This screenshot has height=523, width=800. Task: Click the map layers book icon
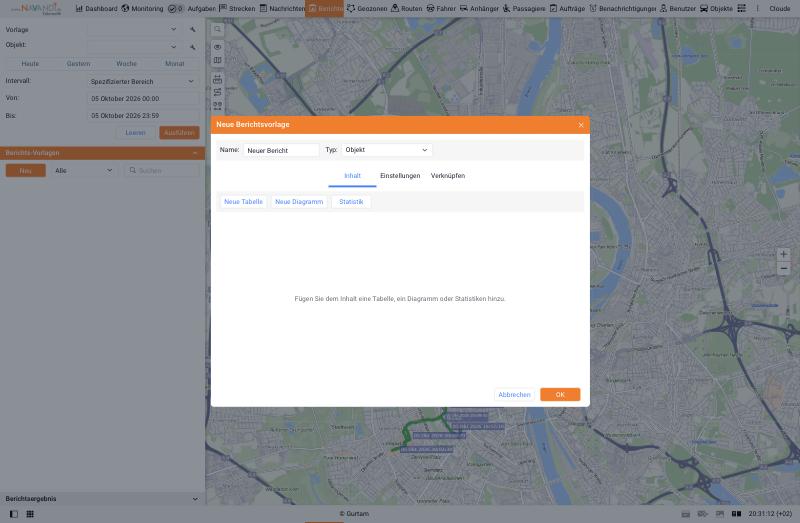coord(218,60)
